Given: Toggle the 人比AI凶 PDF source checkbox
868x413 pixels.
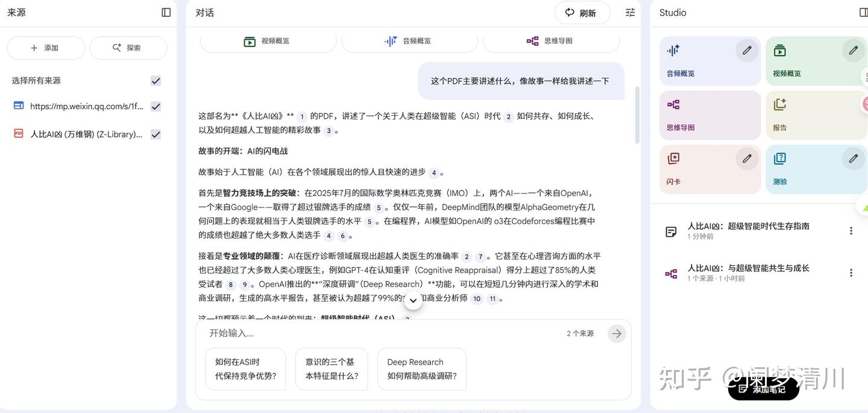Looking at the screenshot, I should point(155,134).
